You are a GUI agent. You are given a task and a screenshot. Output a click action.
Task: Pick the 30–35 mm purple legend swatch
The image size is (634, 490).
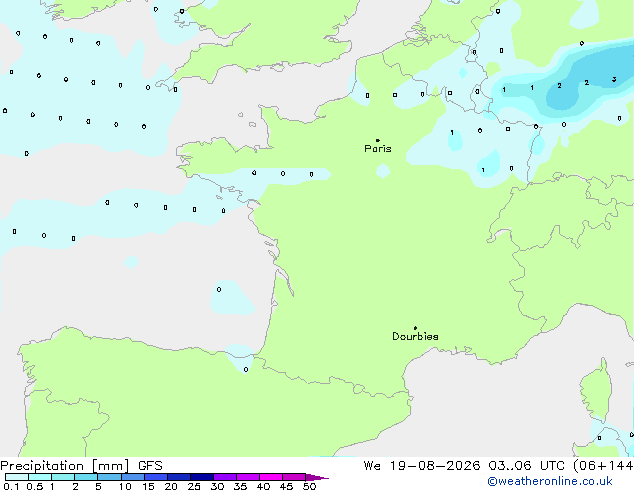pos(225,477)
